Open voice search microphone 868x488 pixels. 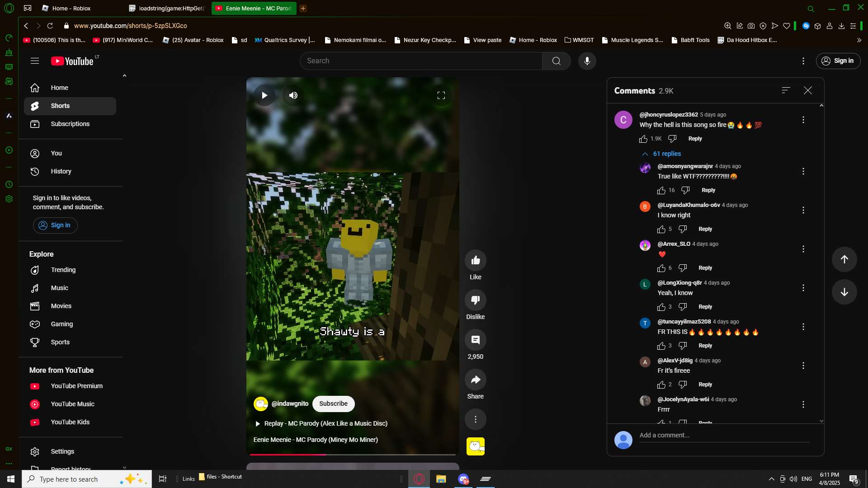coord(587,61)
